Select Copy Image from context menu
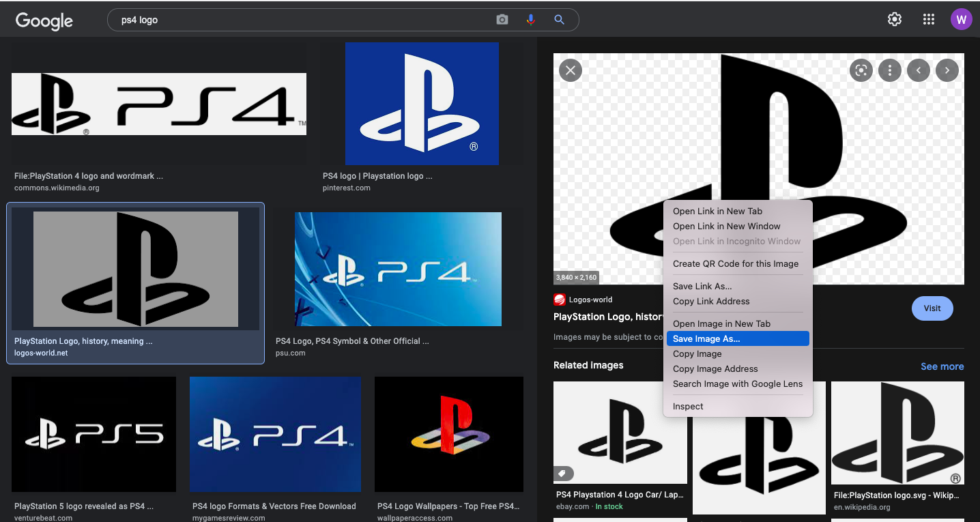Viewport: 980px width, 522px height. coord(738,354)
